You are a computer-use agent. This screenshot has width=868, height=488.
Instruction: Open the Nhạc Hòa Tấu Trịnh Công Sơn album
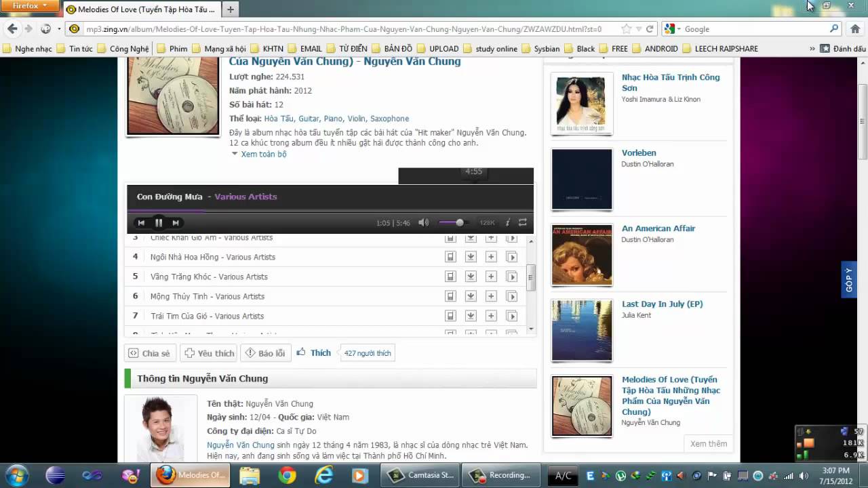click(671, 83)
